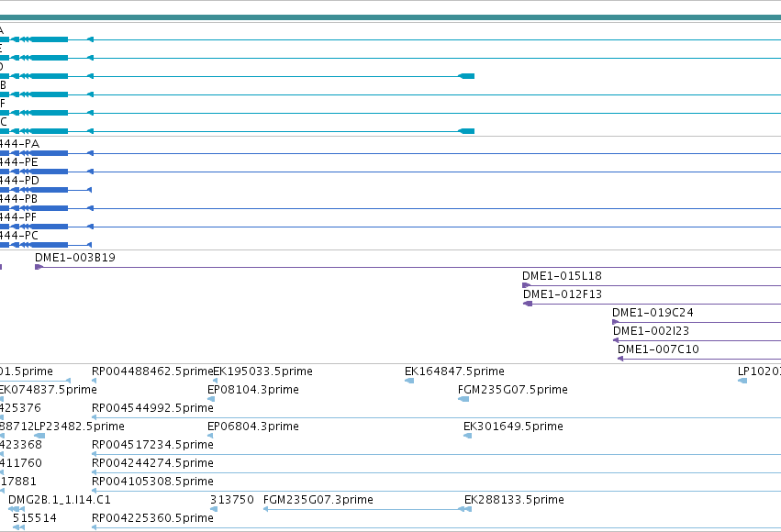Click the RP004517234.5prime EST label
The width and height of the screenshot is (781, 532).
[x=152, y=445]
